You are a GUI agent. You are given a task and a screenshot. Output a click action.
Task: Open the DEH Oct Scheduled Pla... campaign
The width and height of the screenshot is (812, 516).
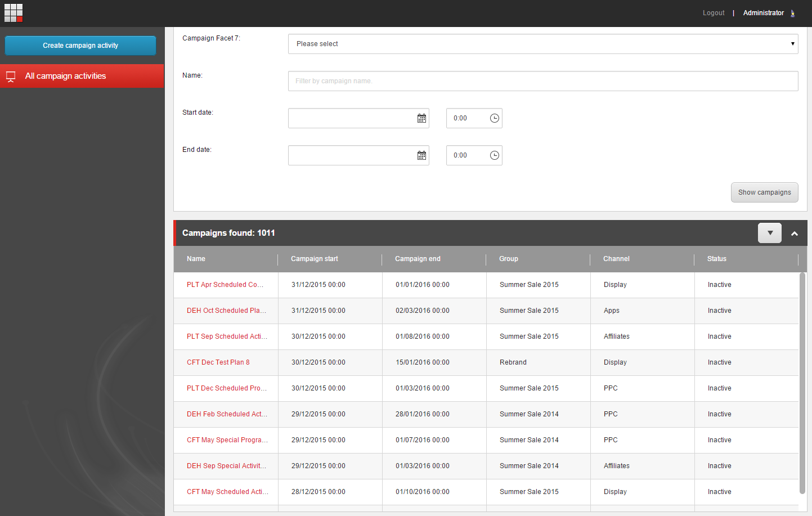(227, 310)
